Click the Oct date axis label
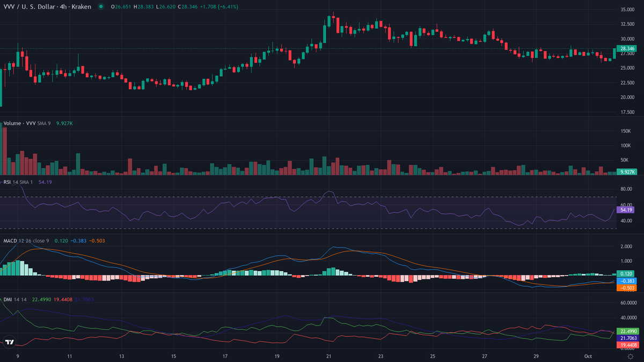This screenshot has width=644, height=362. point(588,356)
